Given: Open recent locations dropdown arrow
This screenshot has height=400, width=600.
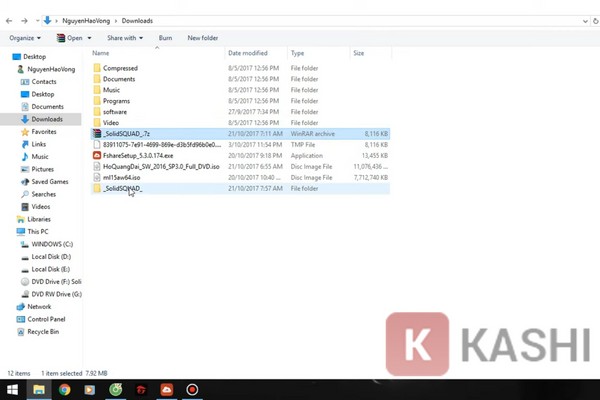Looking at the screenshot, I should [37, 21].
